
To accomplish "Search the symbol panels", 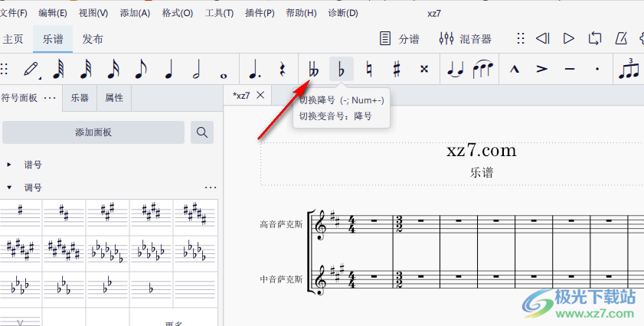I will [x=202, y=132].
